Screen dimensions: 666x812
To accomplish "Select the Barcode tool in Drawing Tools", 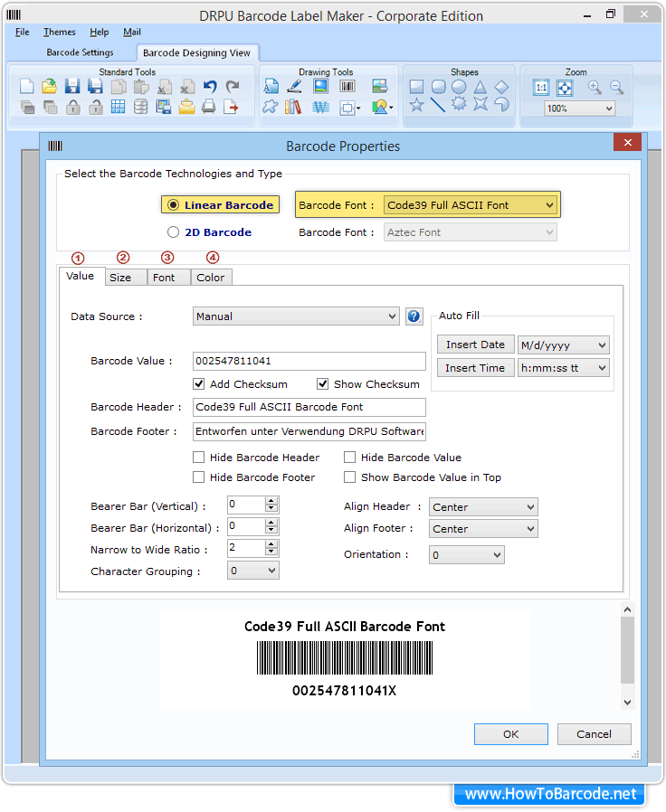I will [x=347, y=87].
